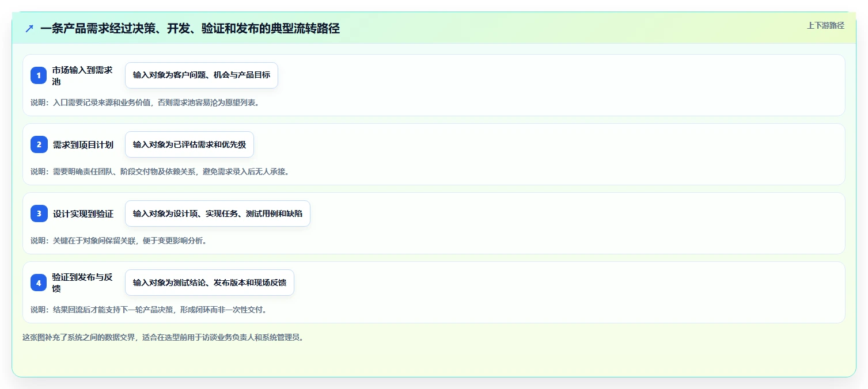Click the title 一条产品需求经过决策、开发、验证和发布的典型流转路径
Image resolution: width=868 pixels, height=389 pixels.
pos(190,28)
